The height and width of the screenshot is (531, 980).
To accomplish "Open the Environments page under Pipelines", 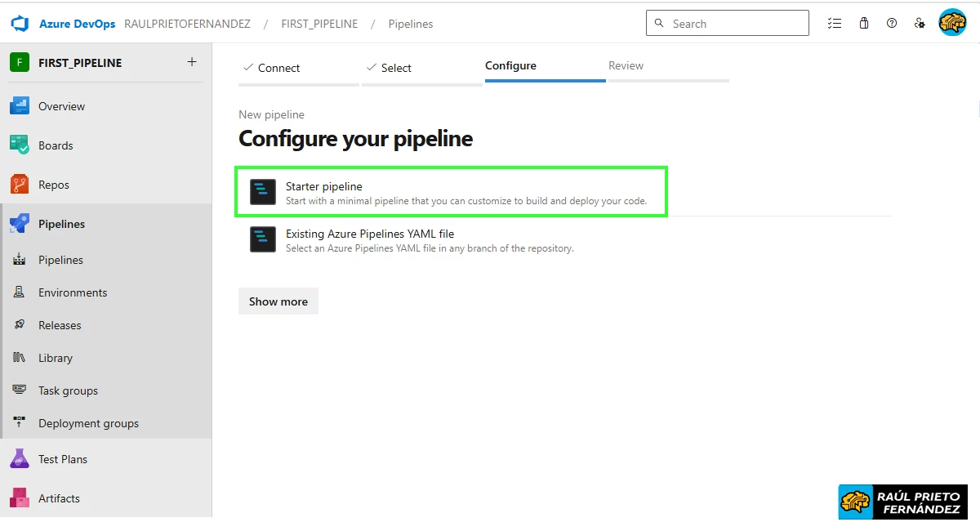I will pos(74,292).
